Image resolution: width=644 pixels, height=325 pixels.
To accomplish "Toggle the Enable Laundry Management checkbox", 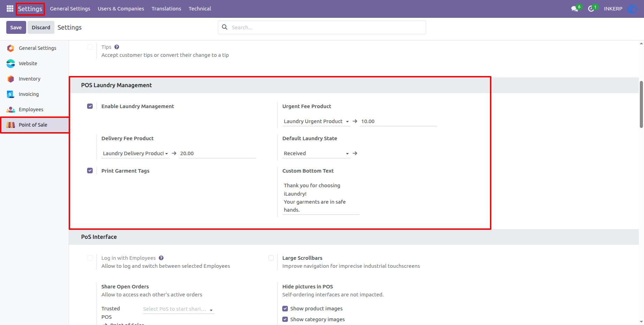I will click(x=90, y=106).
